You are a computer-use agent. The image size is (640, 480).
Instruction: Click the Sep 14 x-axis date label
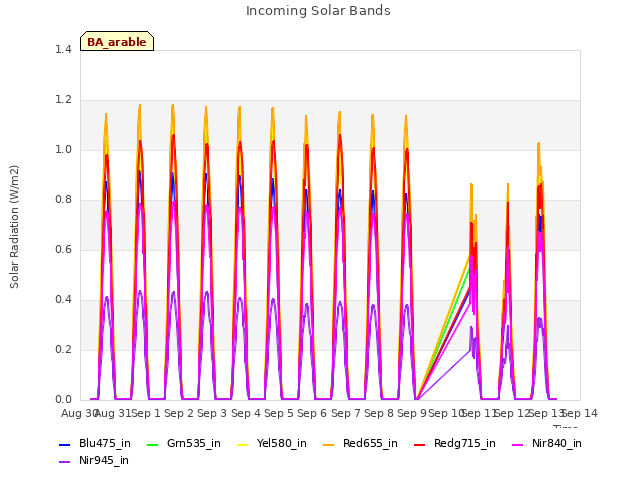[x=580, y=413]
